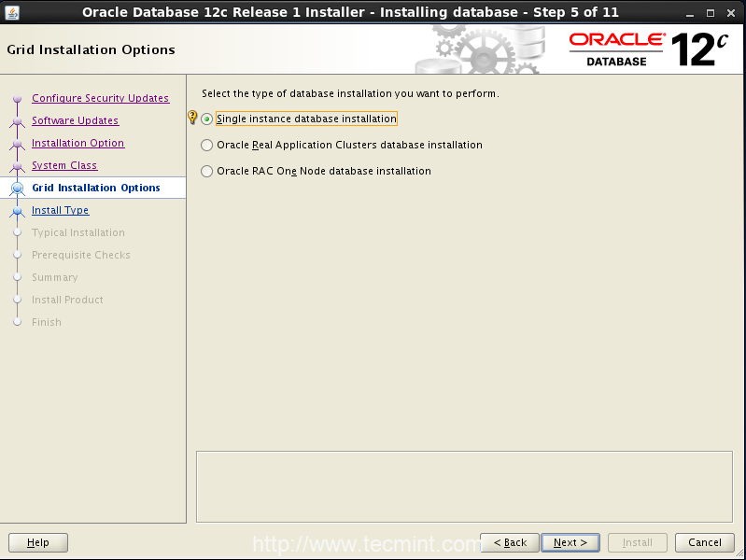Click the 'Grid Installation Options' page heading
The height and width of the screenshot is (560, 746).
(x=91, y=49)
